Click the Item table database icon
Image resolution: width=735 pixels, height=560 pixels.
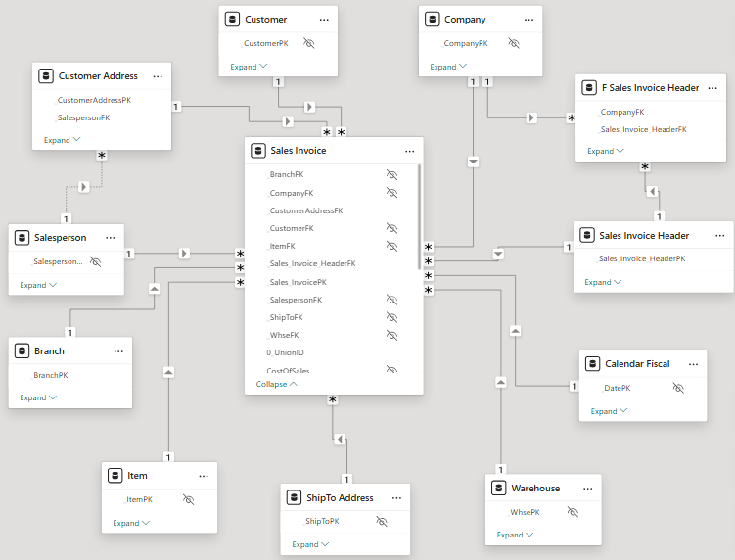116,476
